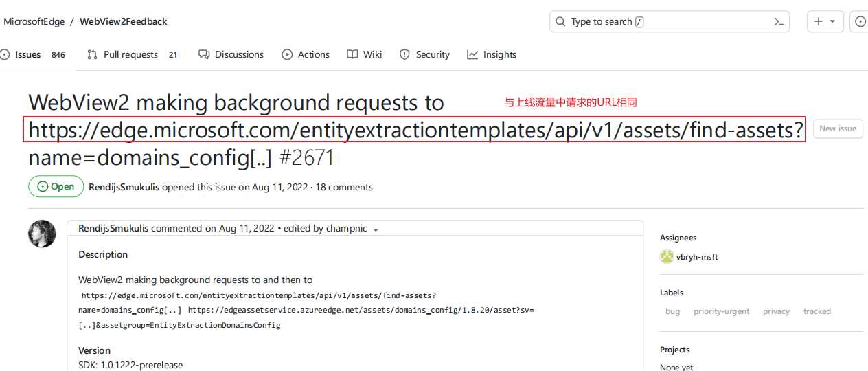
Task: Open the Pull requests tab
Action: [132, 54]
